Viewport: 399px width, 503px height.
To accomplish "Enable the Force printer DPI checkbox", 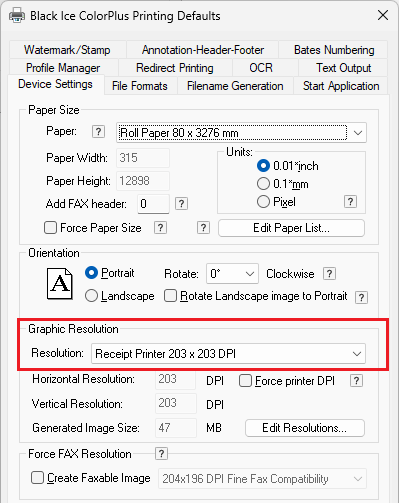I will coord(245,381).
